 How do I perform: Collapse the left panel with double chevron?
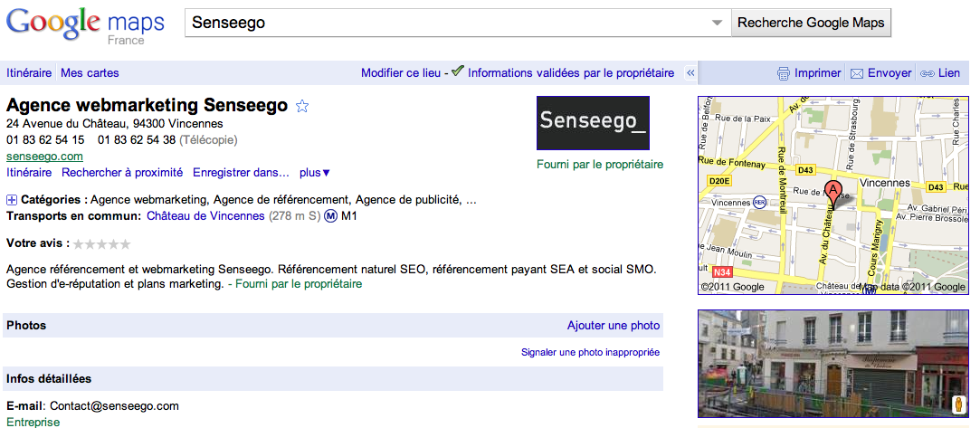tap(690, 73)
